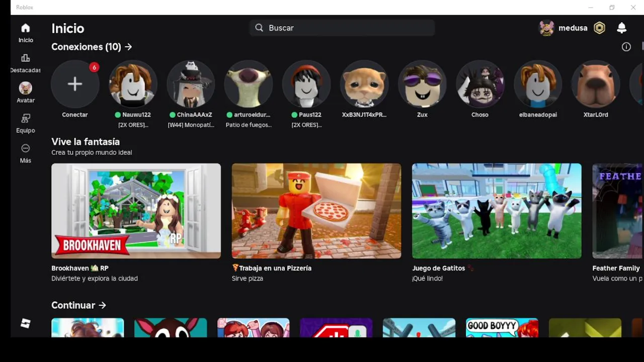This screenshot has width=644, height=362.
Task: Open the black rabbit-eared game tile
Action: pos(171,327)
